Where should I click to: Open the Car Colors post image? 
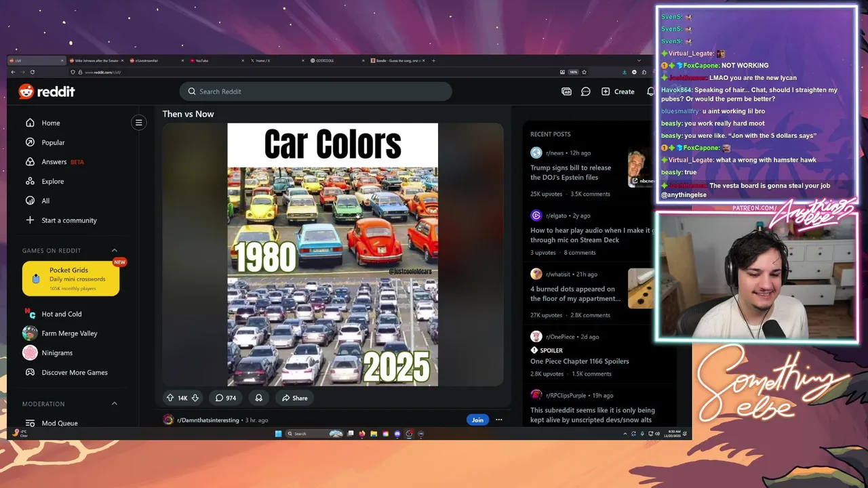pyautogui.click(x=332, y=254)
